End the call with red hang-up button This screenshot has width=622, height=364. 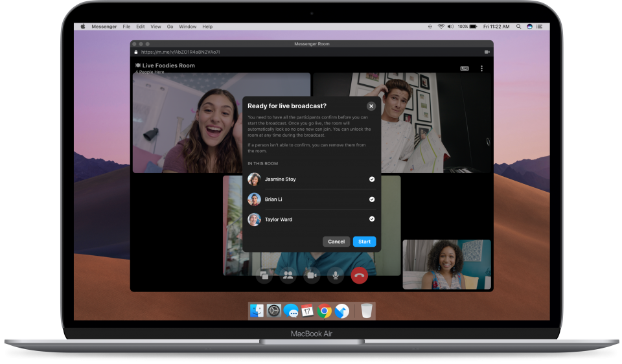pyautogui.click(x=359, y=275)
